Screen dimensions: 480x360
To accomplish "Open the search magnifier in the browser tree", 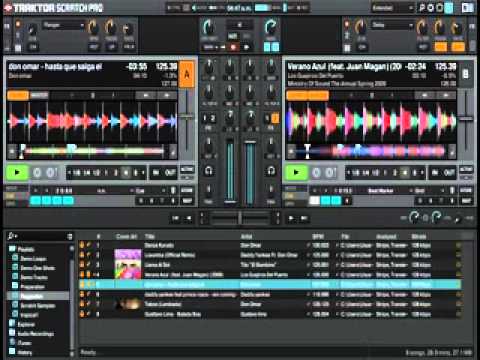I will coord(12,236).
